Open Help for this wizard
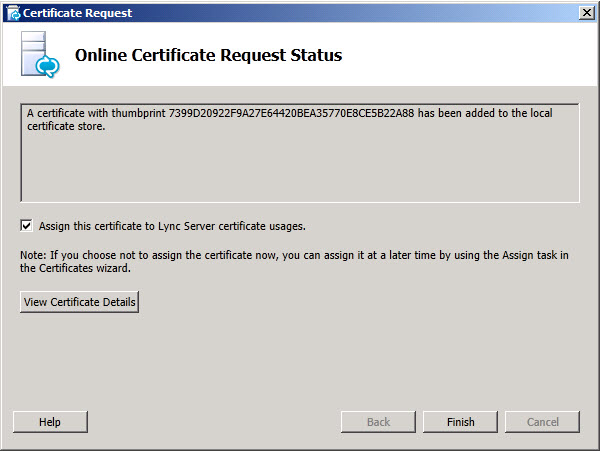Image resolution: width=600 pixels, height=451 pixels. (50, 422)
